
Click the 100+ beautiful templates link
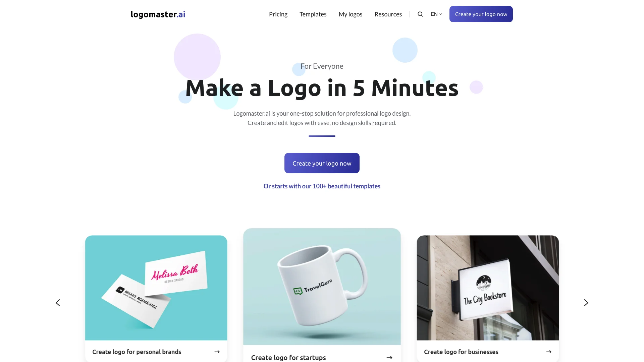pyautogui.click(x=322, y=186)
